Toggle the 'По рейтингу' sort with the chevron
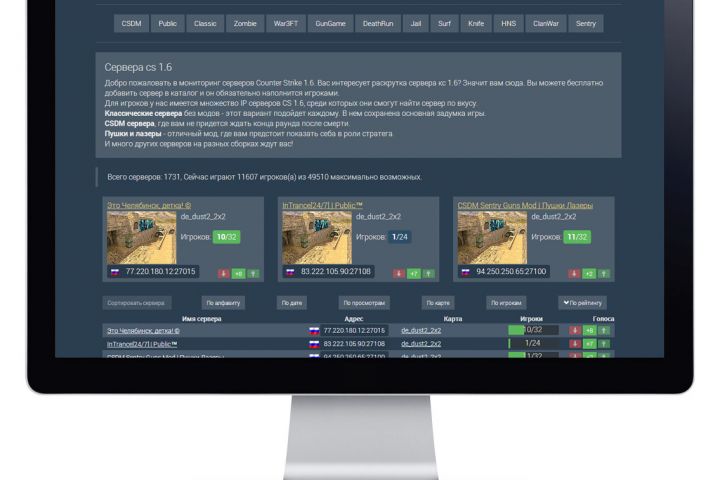Screen dimensions: 720x480 pos(582,303)
